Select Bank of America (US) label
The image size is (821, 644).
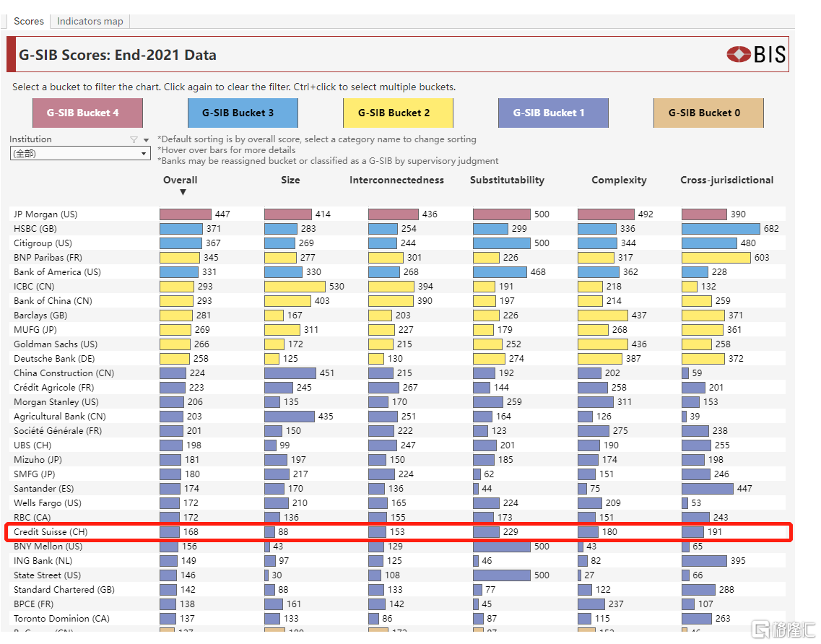57,272
